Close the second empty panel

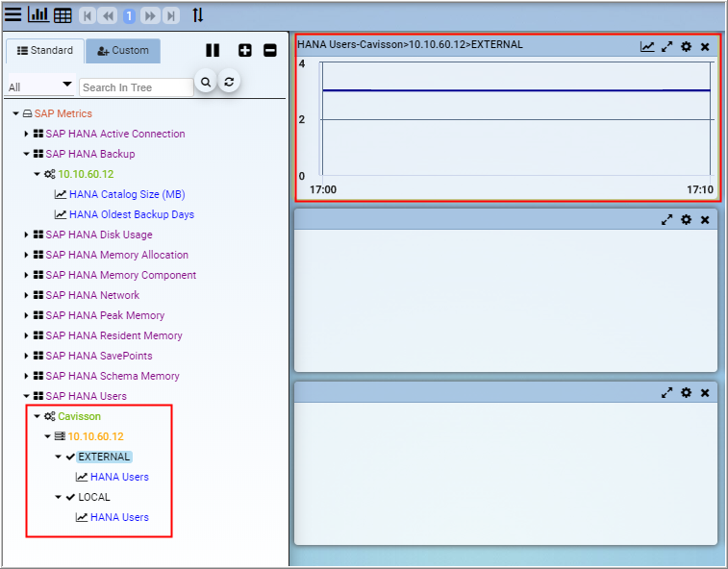coord(705,220)
